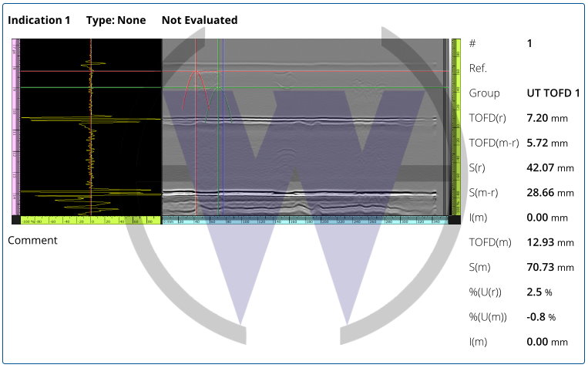
Task: Click the cyan scan-axis ruler below TOFD image
Action: click(x=305, y=221)
